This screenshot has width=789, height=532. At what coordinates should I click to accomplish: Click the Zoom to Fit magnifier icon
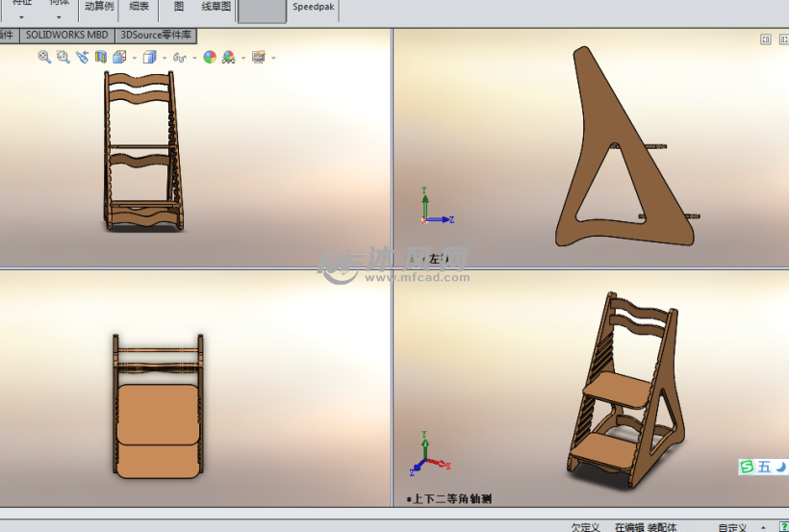44,57
